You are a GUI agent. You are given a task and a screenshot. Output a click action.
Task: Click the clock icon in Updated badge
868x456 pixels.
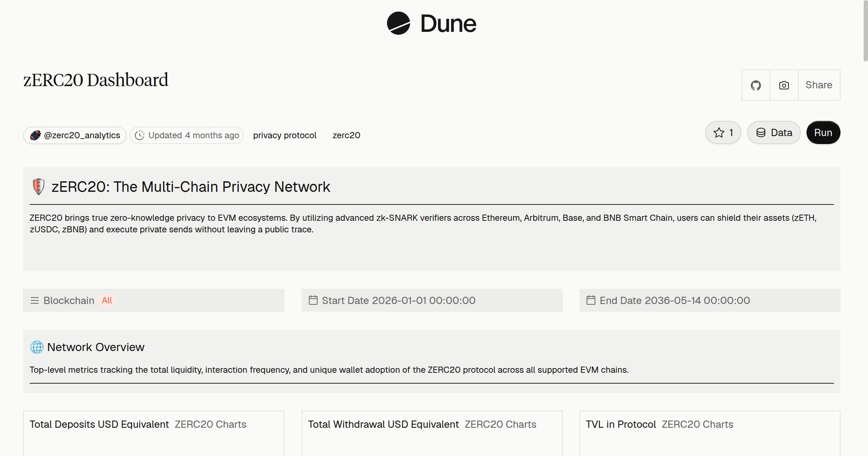140,135
